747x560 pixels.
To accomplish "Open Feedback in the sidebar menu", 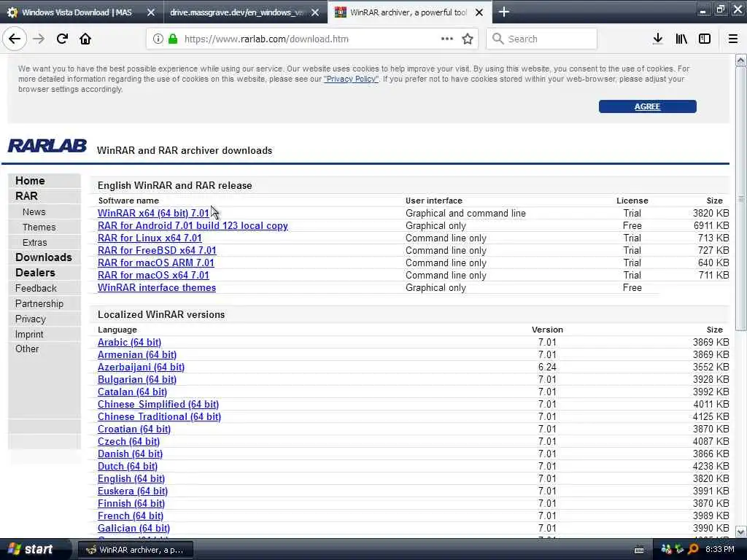I will click(x=36, y=288).
